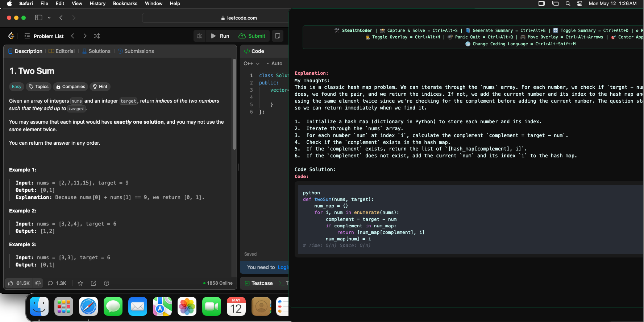
Task: Expand the Safari sidebar options chevron
Action: pyautogui.click(x=49, y=18)
